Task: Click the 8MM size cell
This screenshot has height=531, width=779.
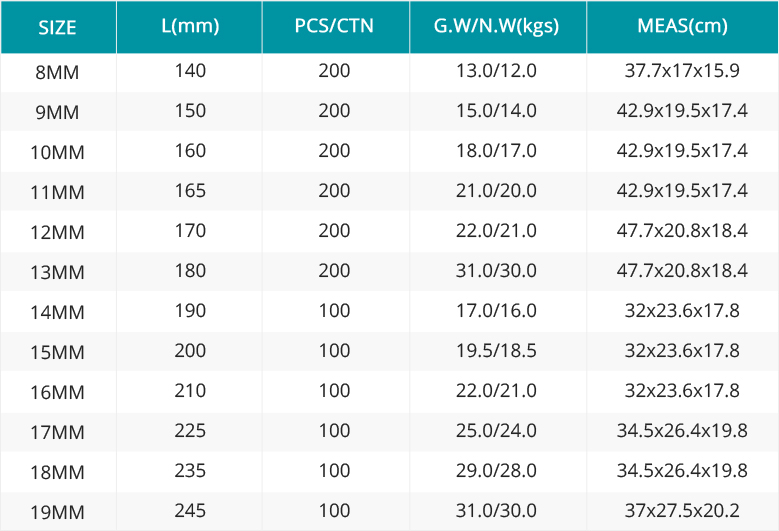Action: tap(57, 72)
